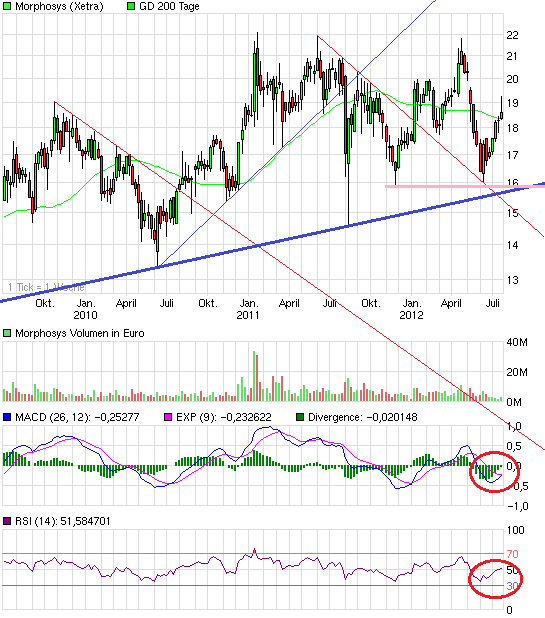Click the 'GD 200 Tage' label
This screenshot has height=618, width=545.
pos(169,6)
